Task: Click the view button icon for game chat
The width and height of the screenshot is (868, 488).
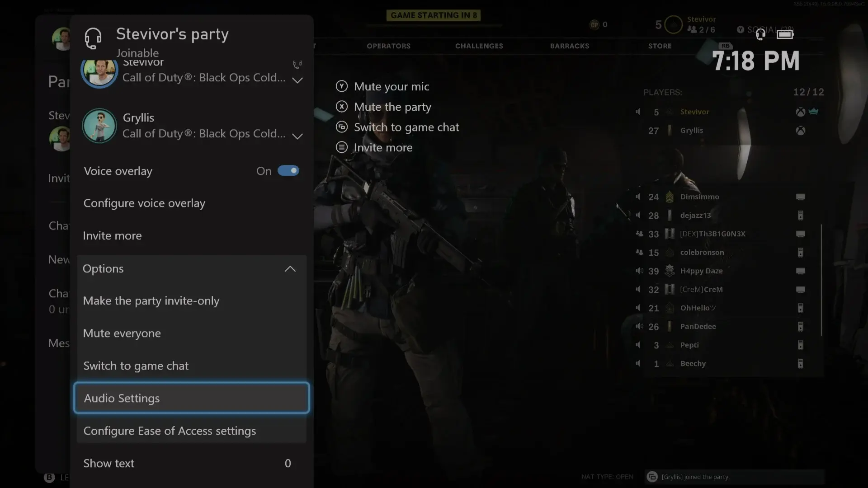Action: (x=342, y=127)
